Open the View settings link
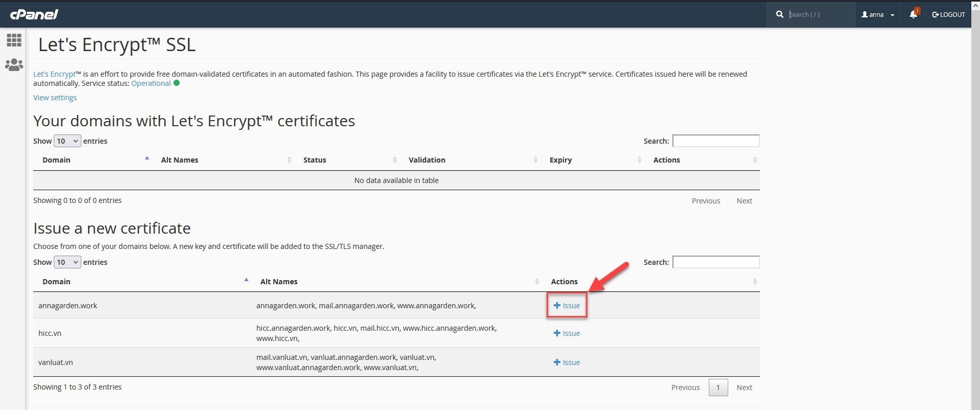Image resolution: width=980 pixels, height=410 pixels. click(x=55, y=98)
